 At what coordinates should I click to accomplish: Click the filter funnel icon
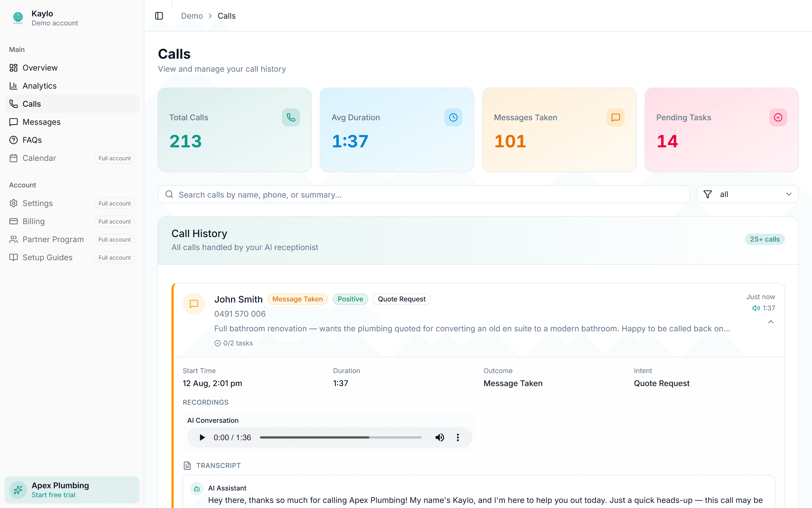coord(707,194)
